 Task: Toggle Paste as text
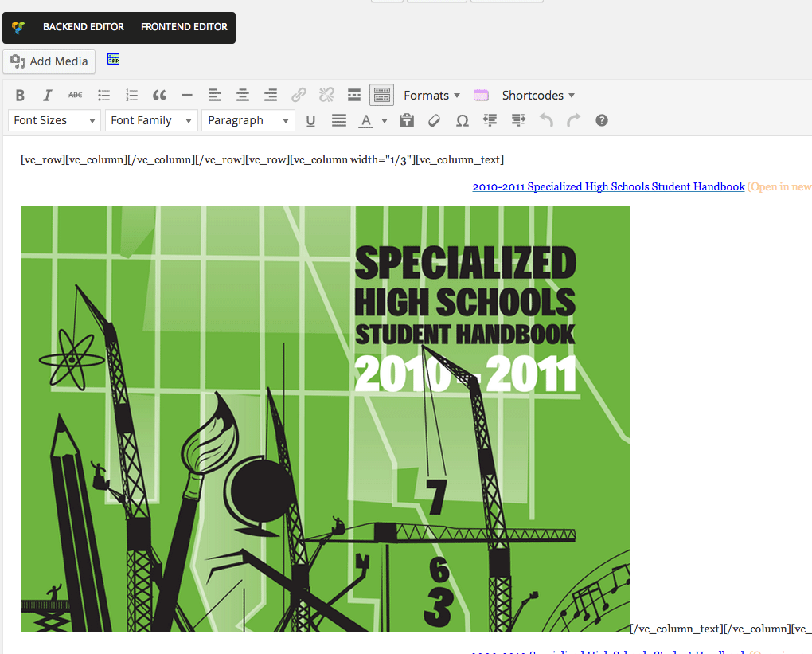coord(407,121)
